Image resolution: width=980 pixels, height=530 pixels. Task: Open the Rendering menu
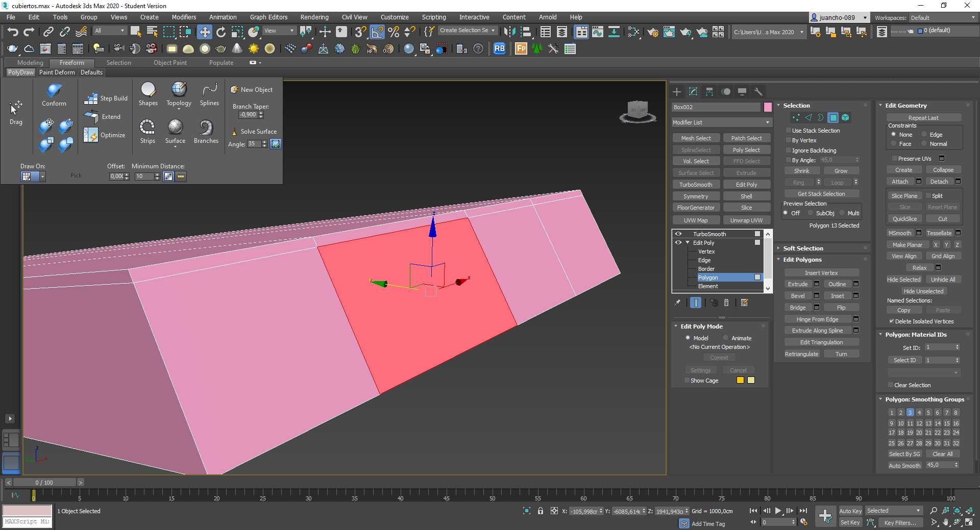tap(314, 17)
